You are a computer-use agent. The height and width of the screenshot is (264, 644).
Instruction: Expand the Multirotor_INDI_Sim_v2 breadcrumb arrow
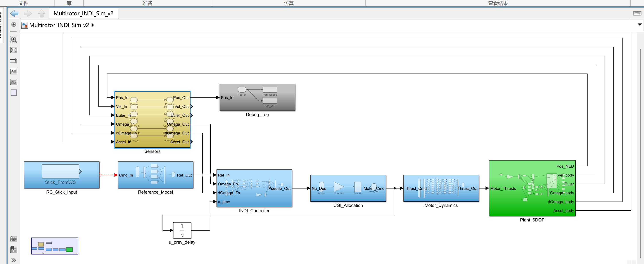93,25
